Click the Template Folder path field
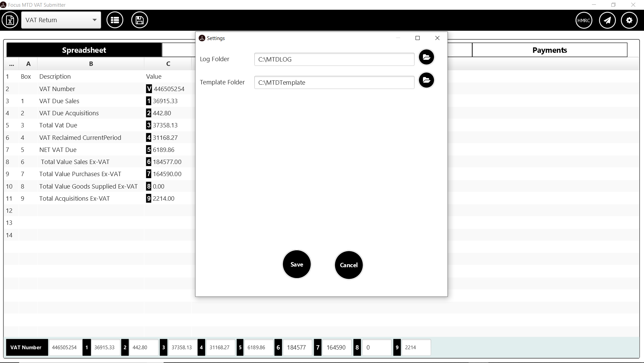The image size is (644, 363). (334, 82)
